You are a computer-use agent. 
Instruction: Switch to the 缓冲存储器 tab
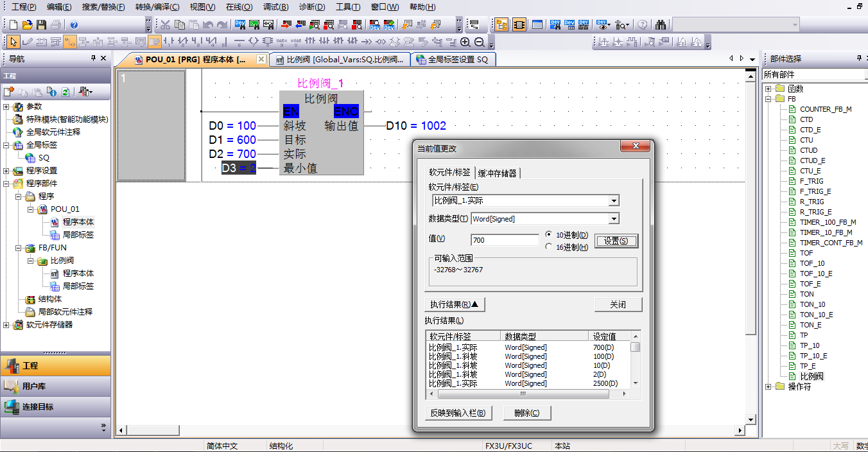pos(498,173)
